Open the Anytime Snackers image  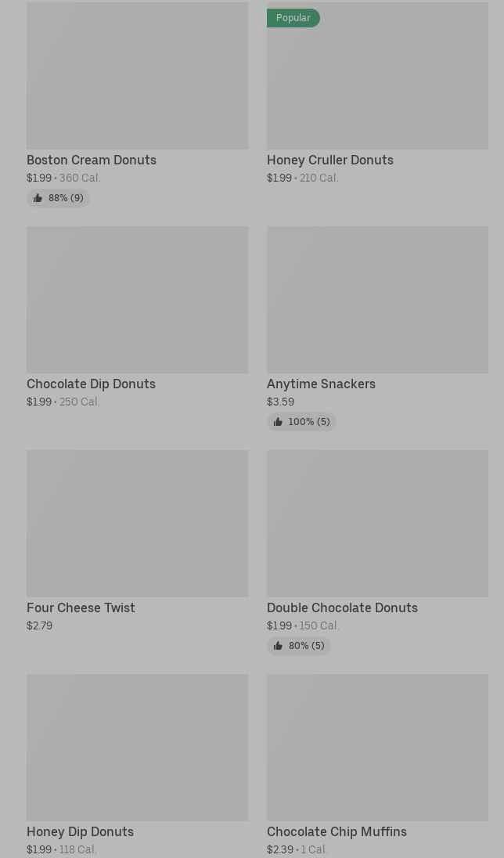377,300
